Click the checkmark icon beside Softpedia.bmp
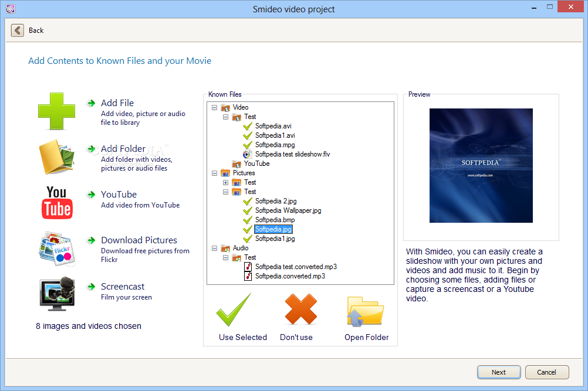The width and height of the screenshot is (588, 391). tap(248, 220)
